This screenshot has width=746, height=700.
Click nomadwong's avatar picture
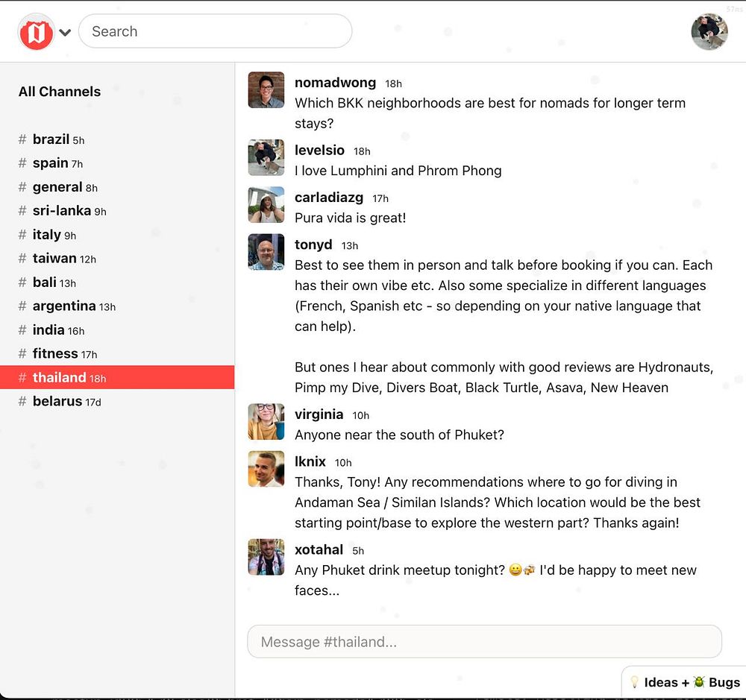tap(266, 90)
